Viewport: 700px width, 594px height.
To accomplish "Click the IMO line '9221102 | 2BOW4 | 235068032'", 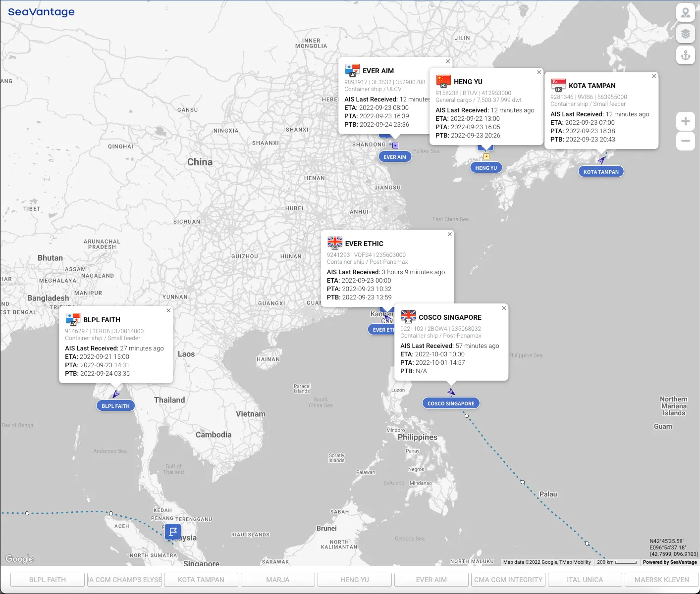I will point(440,329).
